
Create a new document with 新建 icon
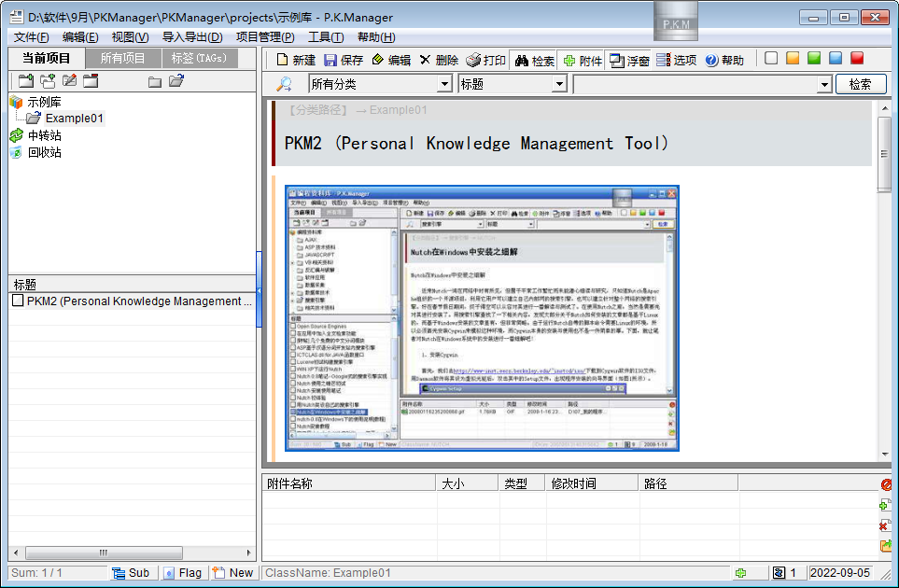tap(292, 58)
